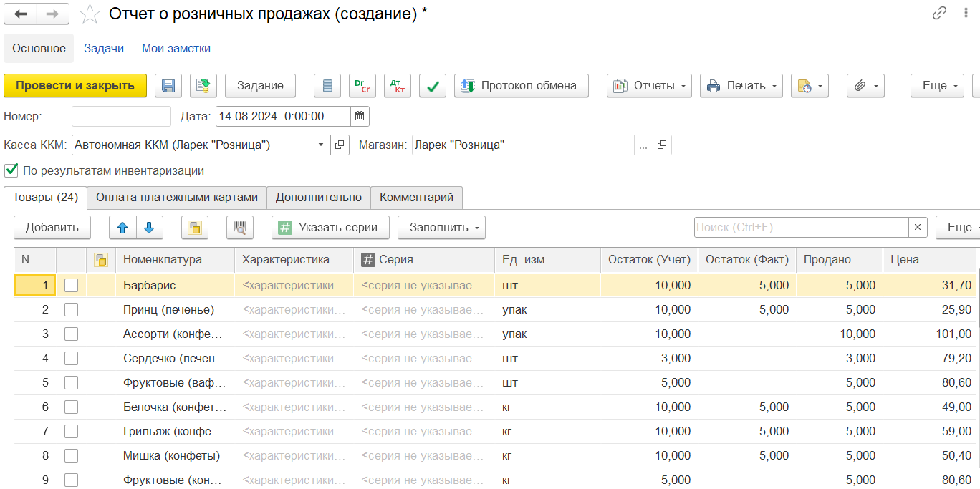Click the yellow icon column header
This screenshot has width=980, height=489.
pos(101,260)
